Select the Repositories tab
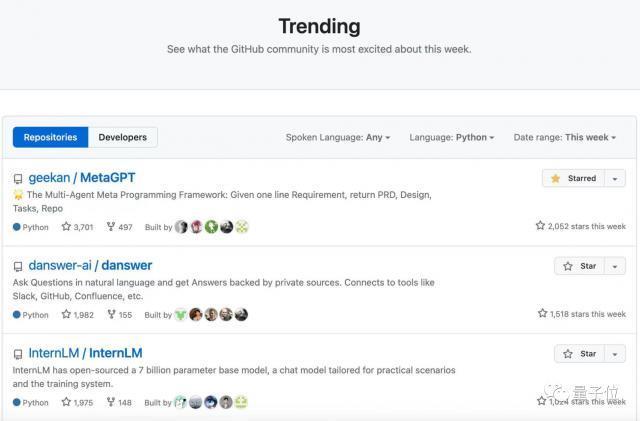Screen dimensions: 640x421 pos(50,138)
